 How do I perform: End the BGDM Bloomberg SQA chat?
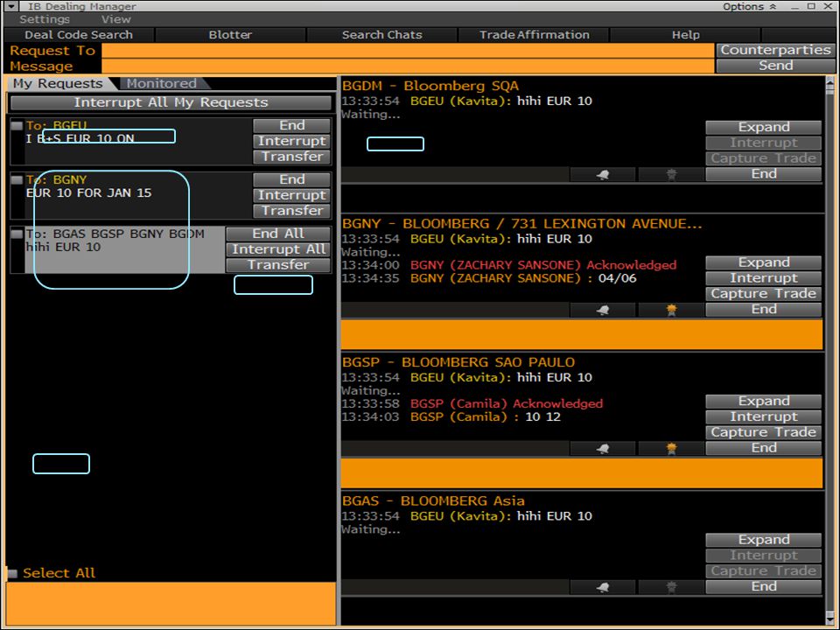[763, 174]
